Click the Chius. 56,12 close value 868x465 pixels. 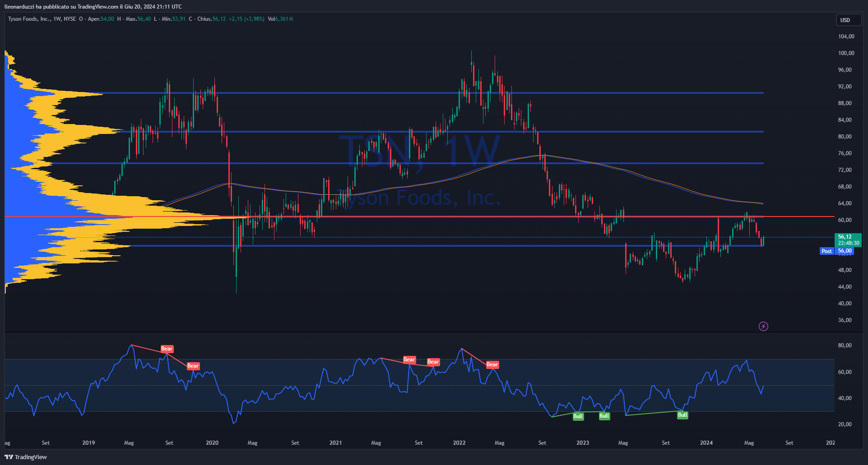207,19
